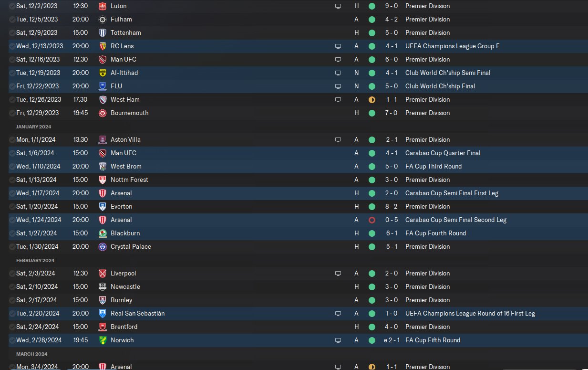The width and height of the screenshot is (588, 370).
Task: Click the Real San Sebastián badge
Action: 102,314
